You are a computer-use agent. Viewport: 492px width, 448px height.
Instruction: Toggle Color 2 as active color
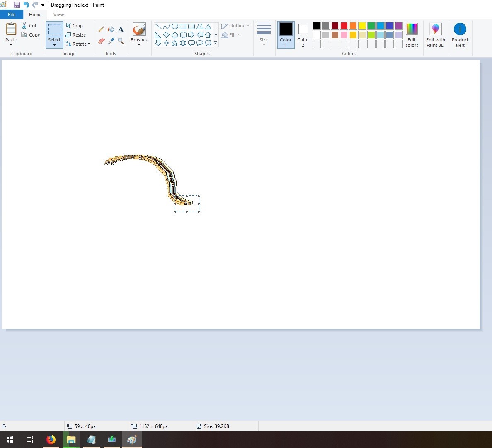click(303, 35)
